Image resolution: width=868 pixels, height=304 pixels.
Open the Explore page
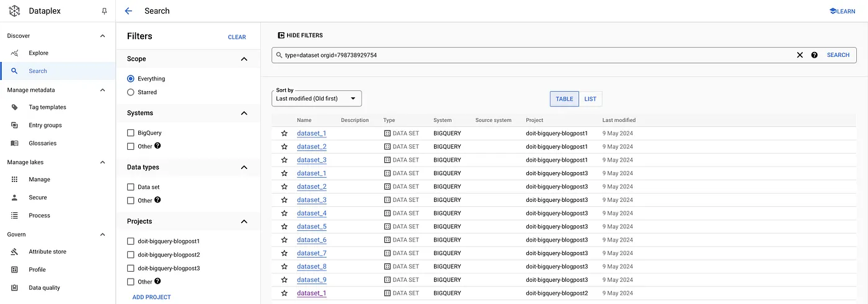click(x=38, y=53)
